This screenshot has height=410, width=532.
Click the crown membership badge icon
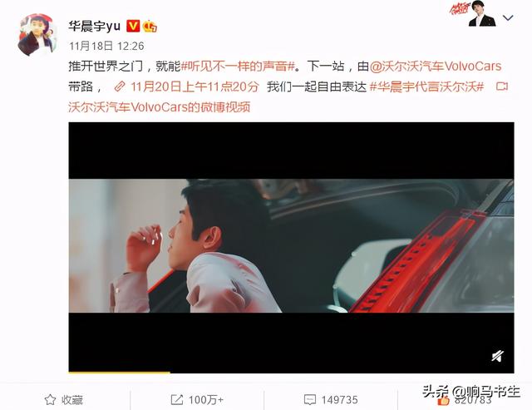[x=150, y=27]
